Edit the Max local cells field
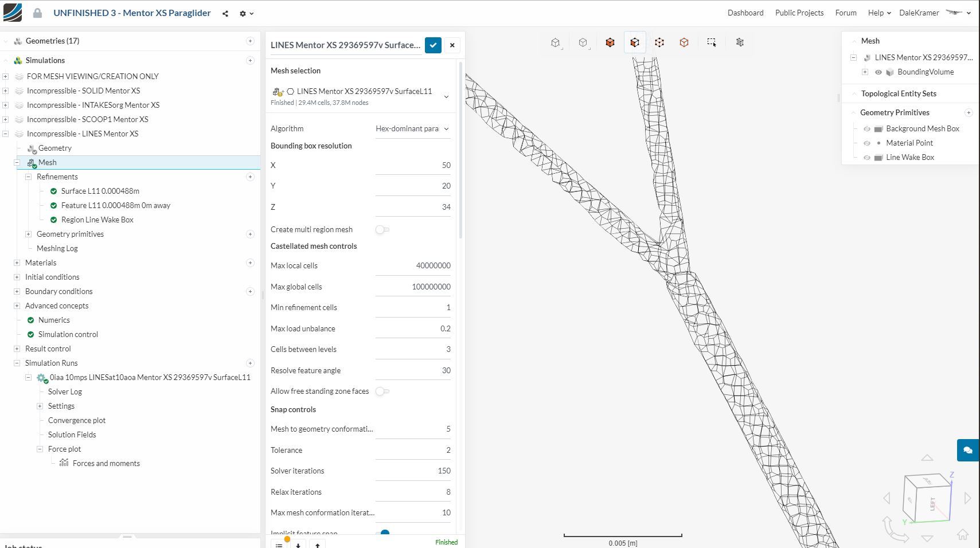Image resolution: width=980 pixels, height=548 pixels. coord(413,266)
